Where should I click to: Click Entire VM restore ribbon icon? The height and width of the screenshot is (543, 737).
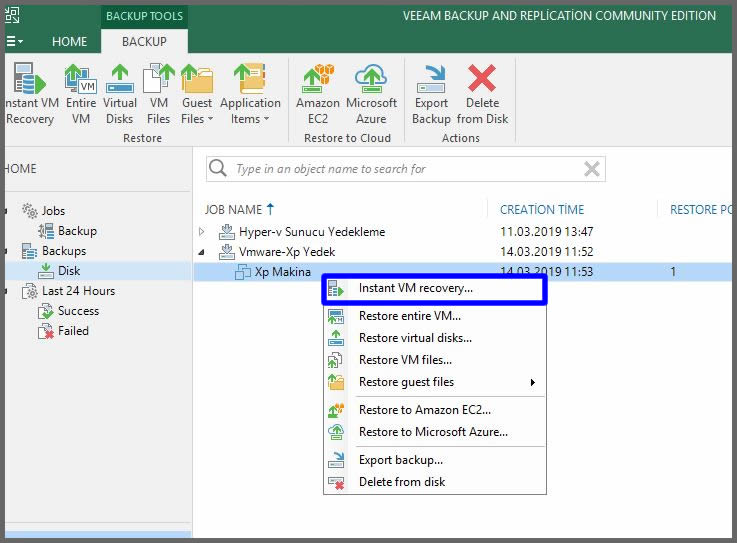tap(80, 78)
